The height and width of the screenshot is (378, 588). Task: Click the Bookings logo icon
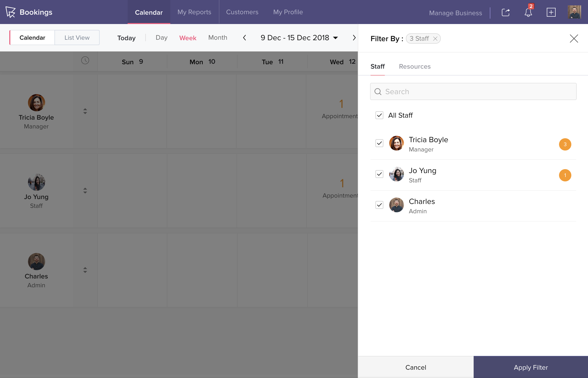tap(11, 12)
